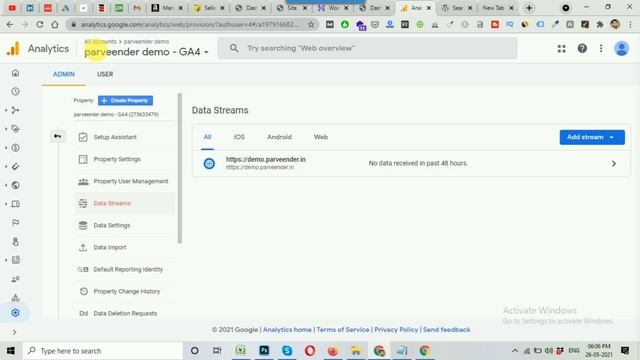Image resolution: width=640 pixels, height=360 pixels.
Task: Open Google apps grid icon
Action: click(x=562, y=49)
